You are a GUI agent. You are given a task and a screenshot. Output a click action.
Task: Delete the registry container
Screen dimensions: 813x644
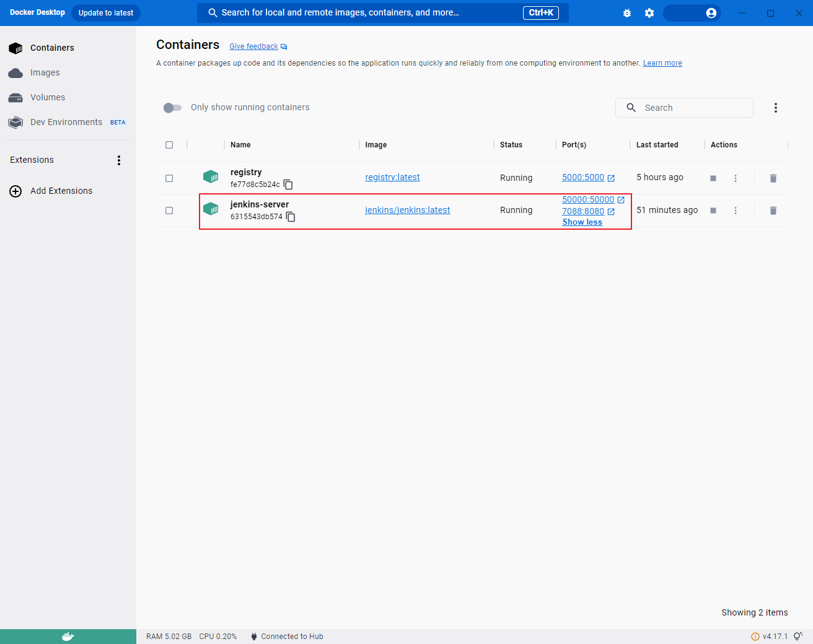(x=773, y=178)
